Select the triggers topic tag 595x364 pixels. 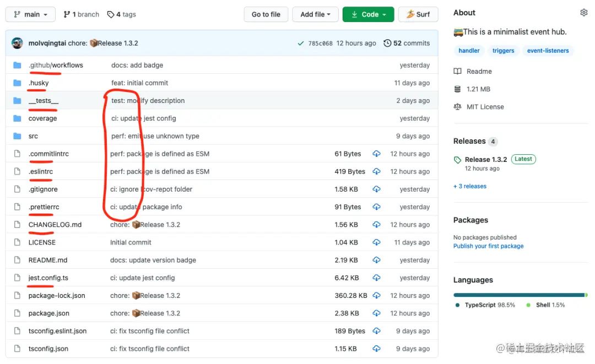[x=503, y=51]
